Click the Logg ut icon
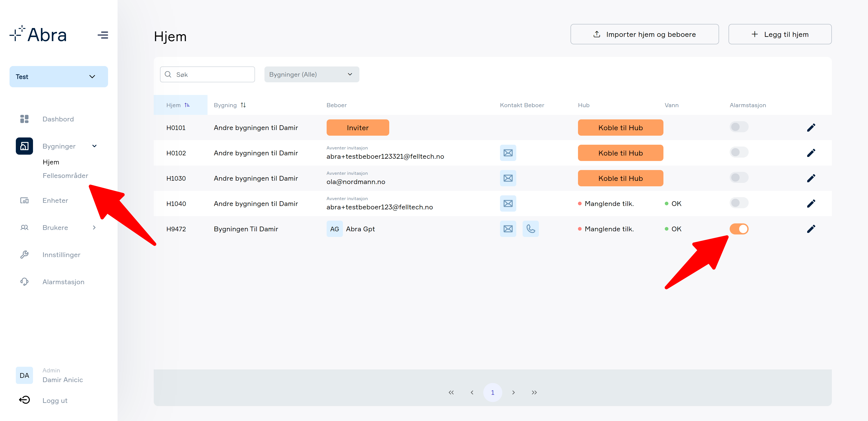Image resolution: width=868 pixels, height=421 pixels. pos(24,400)
